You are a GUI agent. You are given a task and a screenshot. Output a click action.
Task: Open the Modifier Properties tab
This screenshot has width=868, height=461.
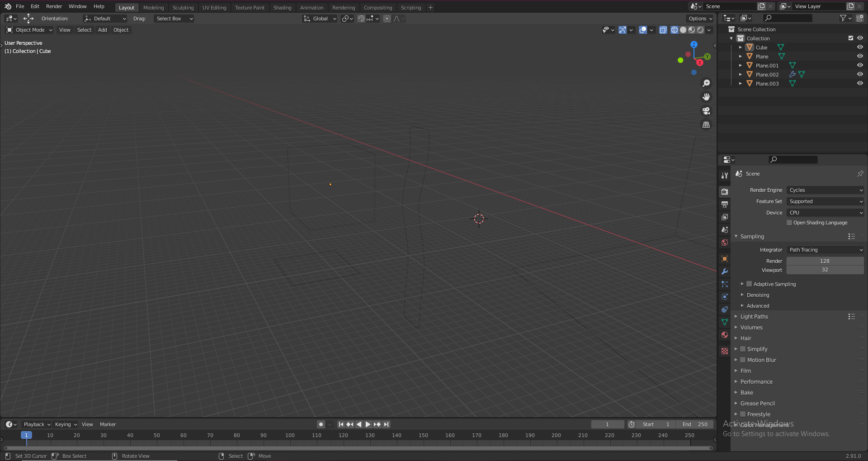pos(725,271)
